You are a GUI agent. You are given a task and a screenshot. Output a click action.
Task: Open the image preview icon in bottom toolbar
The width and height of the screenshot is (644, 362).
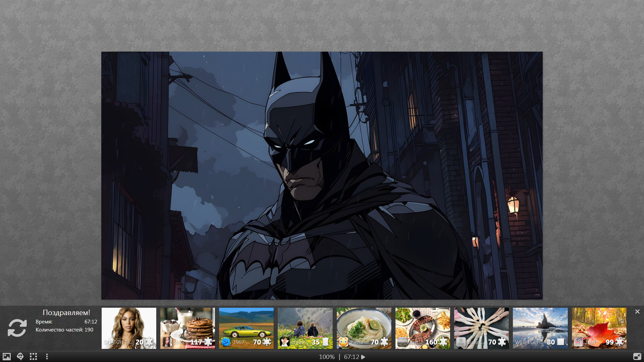(7, 357)
